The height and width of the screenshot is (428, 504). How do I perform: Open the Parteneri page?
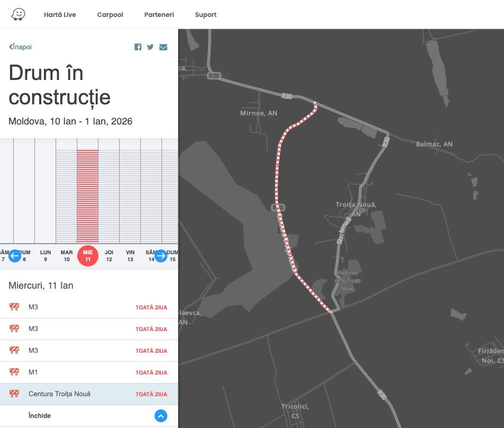pyautogui.click(x=159, y=15)
